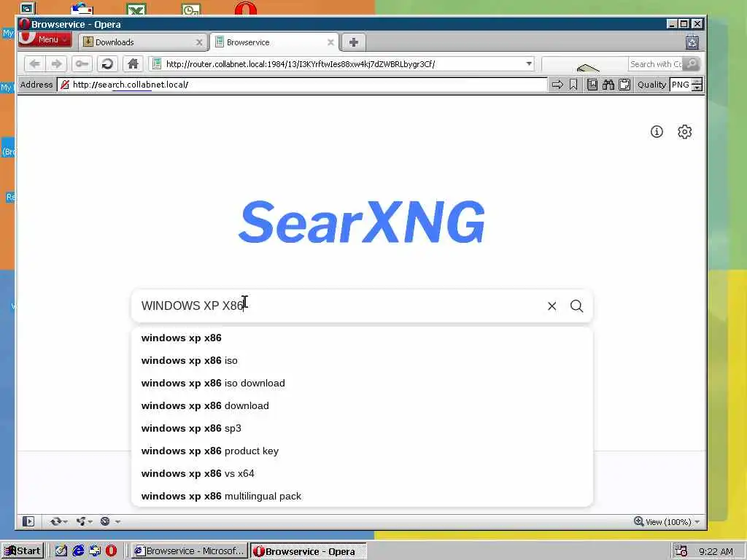This screenshot has height=560, width=747.
Task: Select suggestion 'windows xp x86 product key'
Action: (362, 451)
